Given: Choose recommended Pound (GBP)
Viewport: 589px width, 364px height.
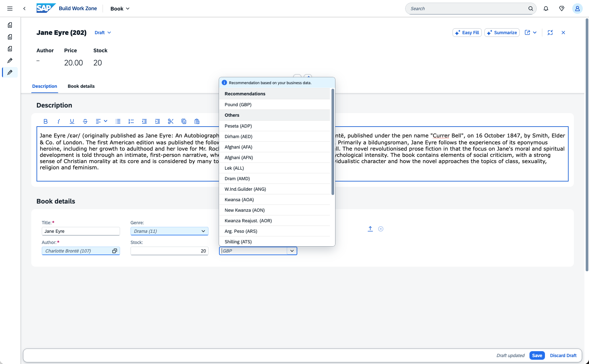Looking at the screenshot, I should [x=275, y=105].
